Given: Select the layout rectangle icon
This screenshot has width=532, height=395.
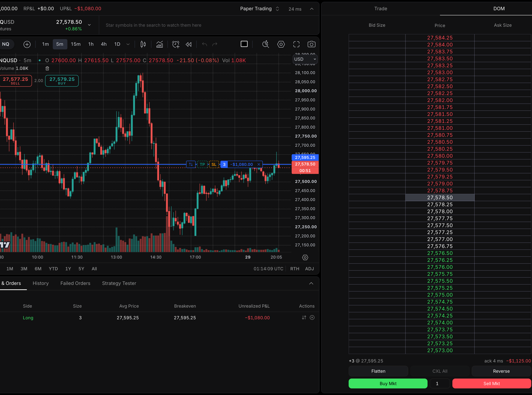Looking at the screenshot, I should 244,44.
